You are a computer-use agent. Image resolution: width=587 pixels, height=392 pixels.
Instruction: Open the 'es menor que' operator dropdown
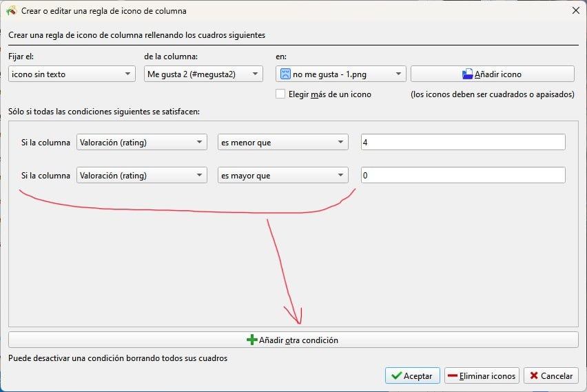click(x=282, y=143)
